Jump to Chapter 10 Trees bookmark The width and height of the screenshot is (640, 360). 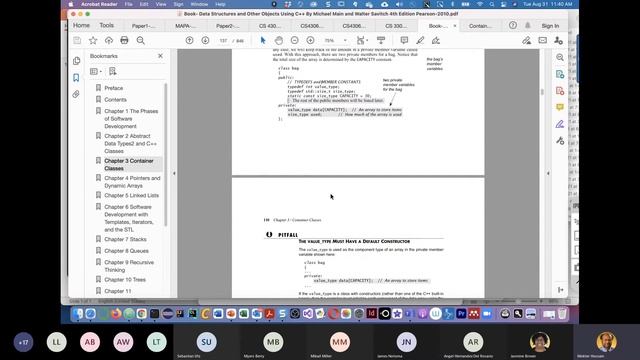tap(125, 280)
